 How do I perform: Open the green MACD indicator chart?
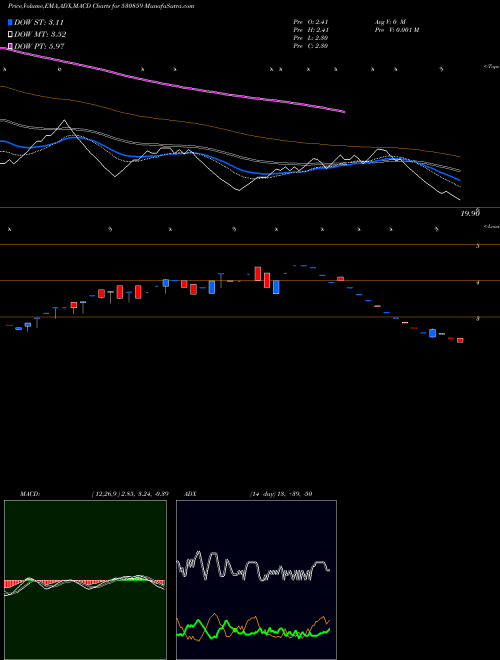[85, 580]
